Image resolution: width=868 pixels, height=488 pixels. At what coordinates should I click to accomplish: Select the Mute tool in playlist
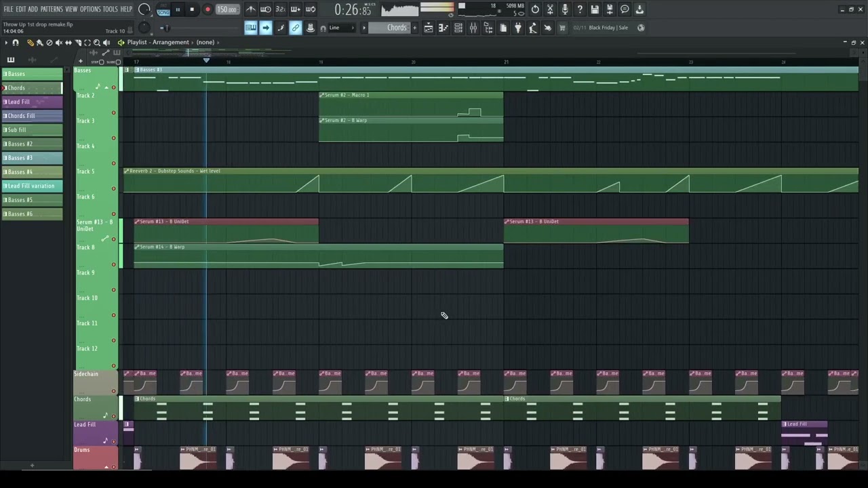coord(58,43)
